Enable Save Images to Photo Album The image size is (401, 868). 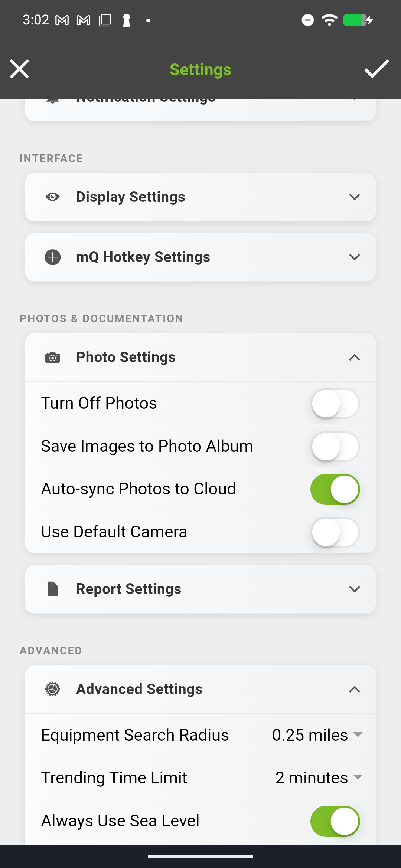(x=335, y=446)
